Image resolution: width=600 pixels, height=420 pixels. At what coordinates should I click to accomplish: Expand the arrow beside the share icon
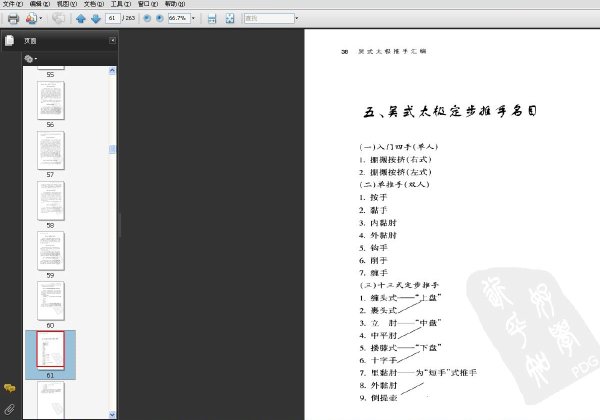[x=41, y=18]
